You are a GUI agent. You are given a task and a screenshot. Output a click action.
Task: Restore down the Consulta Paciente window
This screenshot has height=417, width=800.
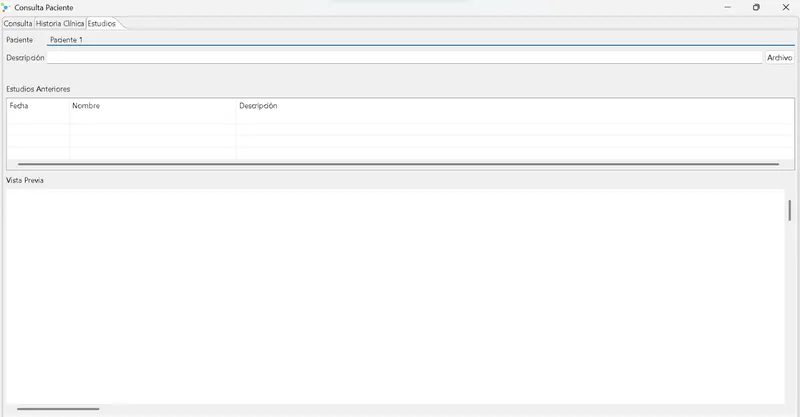click(x=756, y=7)
